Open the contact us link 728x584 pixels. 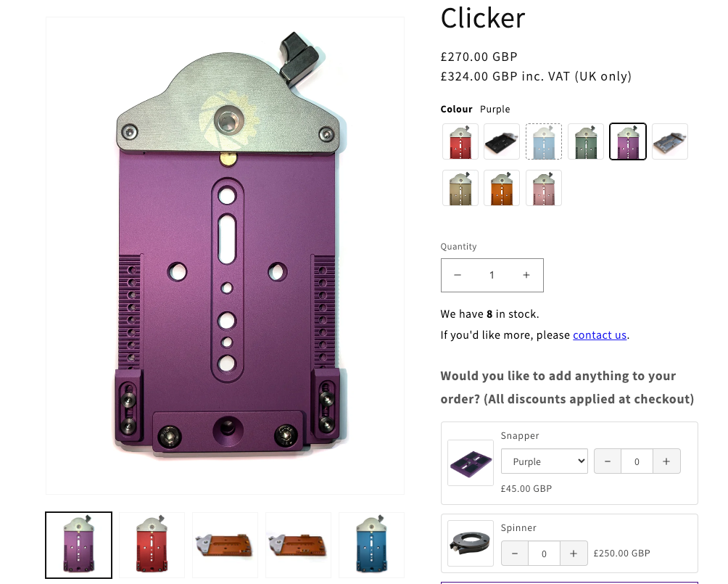600,335
